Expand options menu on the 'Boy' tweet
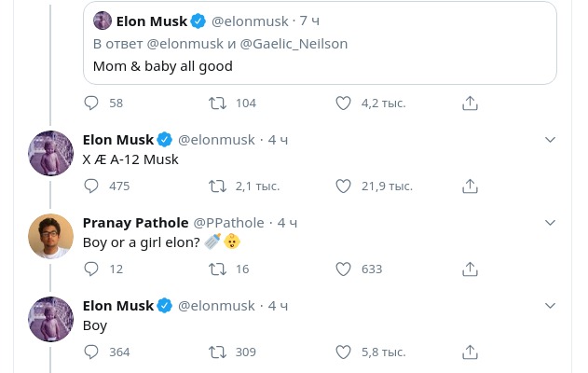 [550, 306]
